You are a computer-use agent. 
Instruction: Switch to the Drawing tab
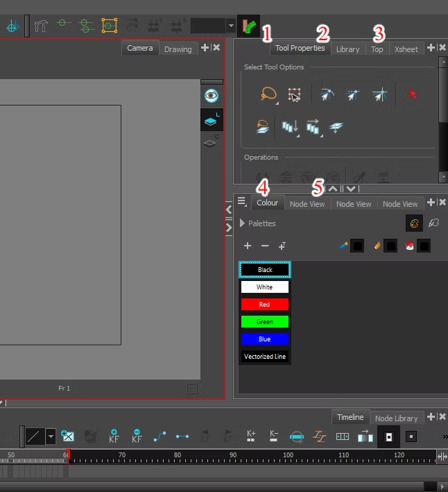(x=178, y=49)
